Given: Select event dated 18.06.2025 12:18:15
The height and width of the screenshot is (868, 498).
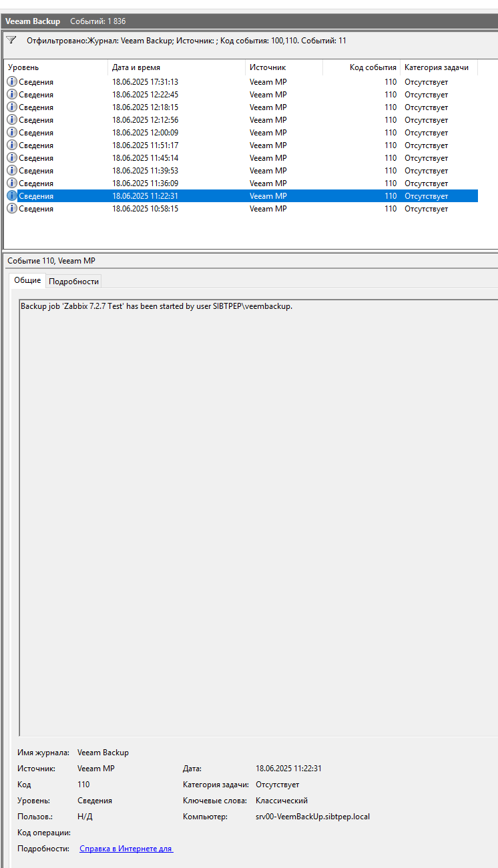Looking at the screenshot, I should coord(242,107).
